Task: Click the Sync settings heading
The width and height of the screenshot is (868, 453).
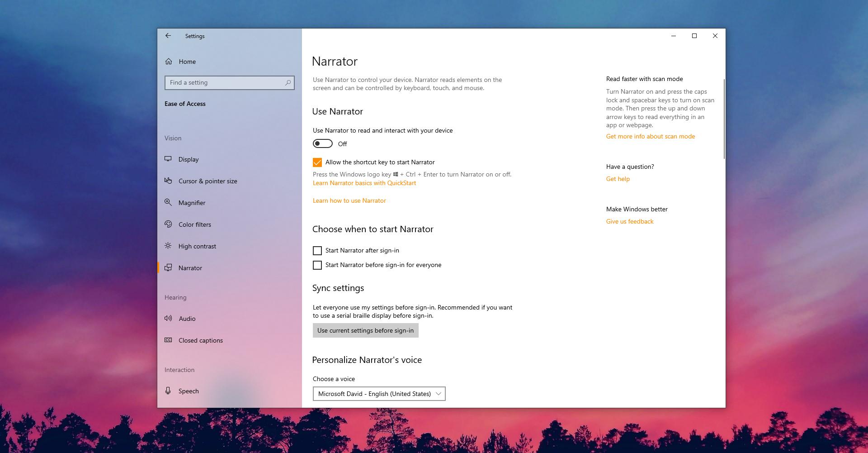Action: (x=338, y=288)
